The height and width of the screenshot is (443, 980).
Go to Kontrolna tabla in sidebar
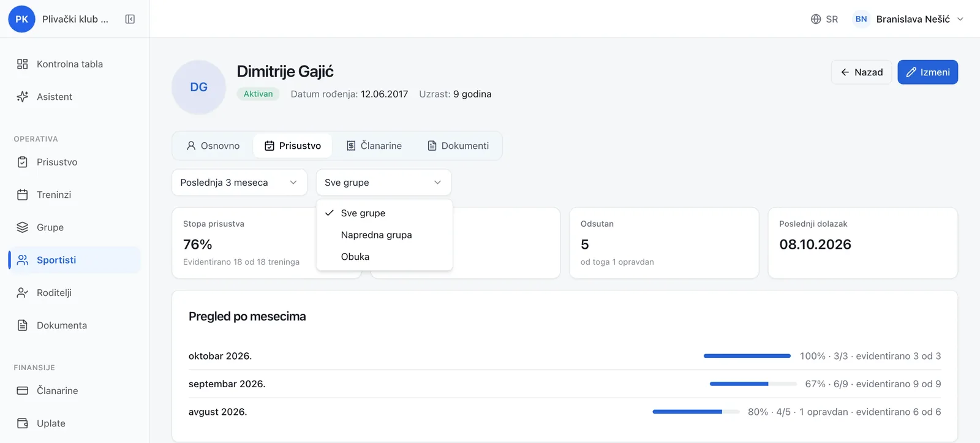(x=75, y=64)
